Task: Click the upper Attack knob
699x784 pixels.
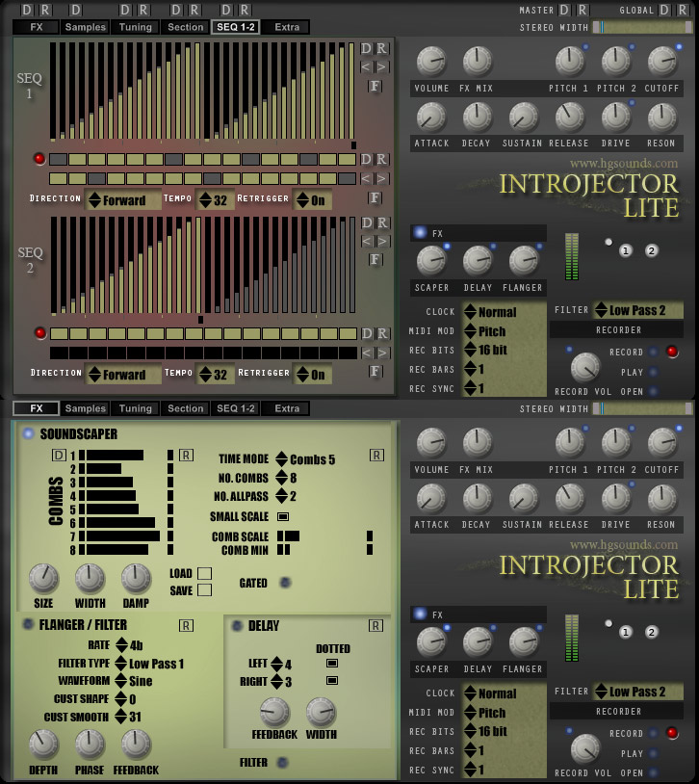Action: pos(431,117)
